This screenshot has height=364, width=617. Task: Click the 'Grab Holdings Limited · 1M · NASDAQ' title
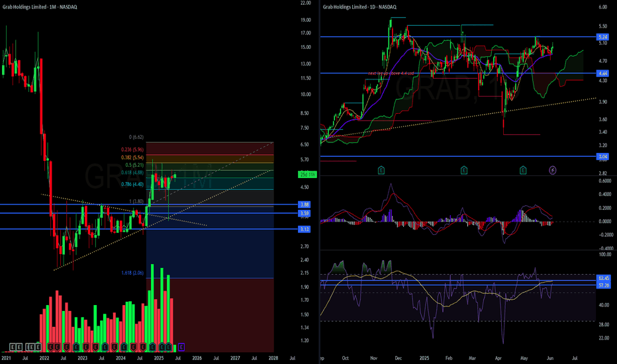click(40, 7)
